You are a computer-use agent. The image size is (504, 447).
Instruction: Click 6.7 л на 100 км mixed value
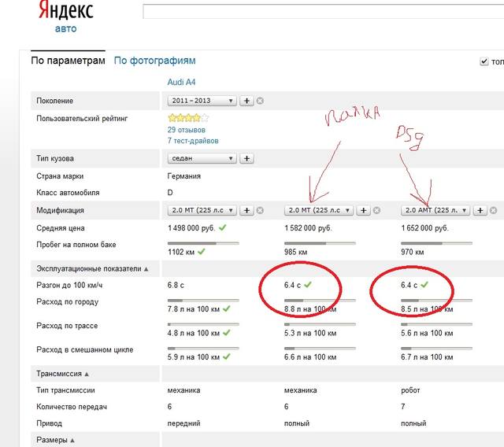click(427, 357)
